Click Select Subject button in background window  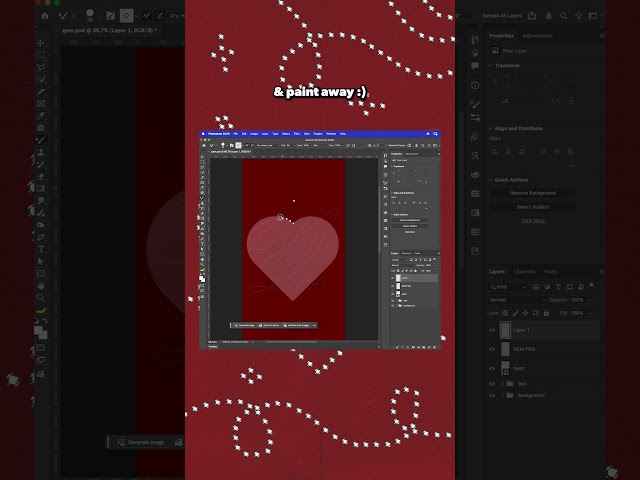tap(533, 207)
